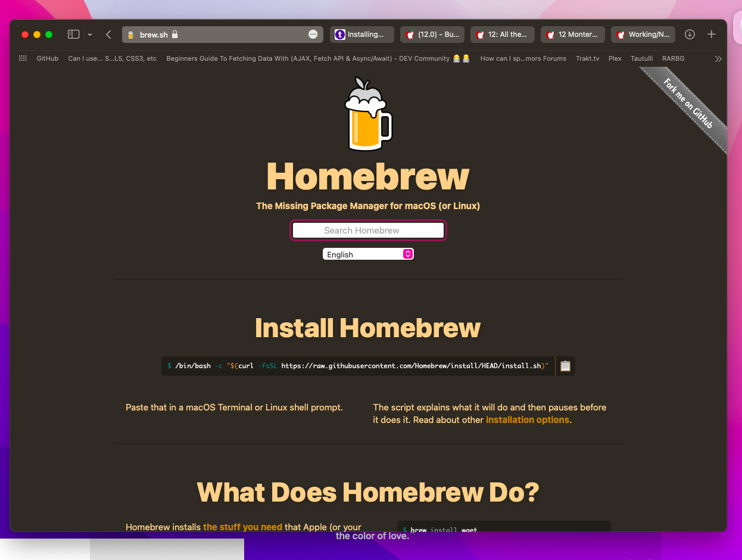Screen dimensions: 742x560
Task: Click the brew install wget code block
Action: coord(504,527)
